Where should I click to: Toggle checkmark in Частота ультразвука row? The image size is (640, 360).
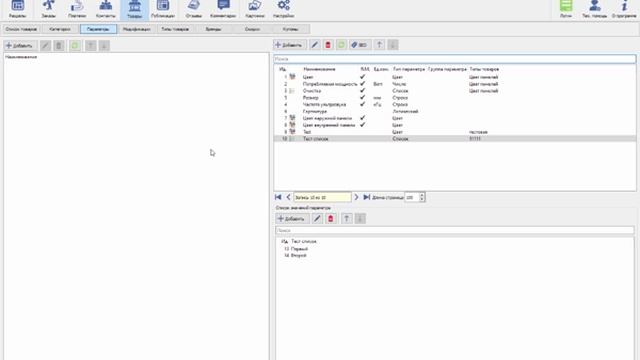coord(362,104)
